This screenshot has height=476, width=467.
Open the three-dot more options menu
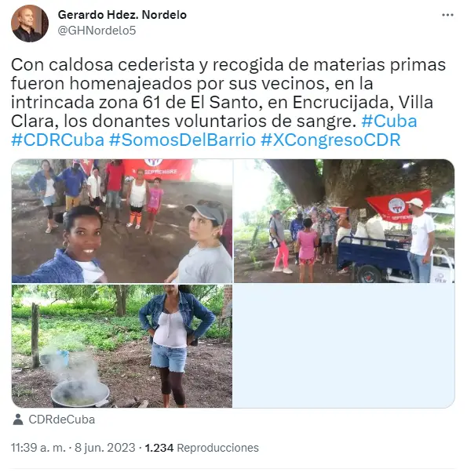(x=447, y=15)
